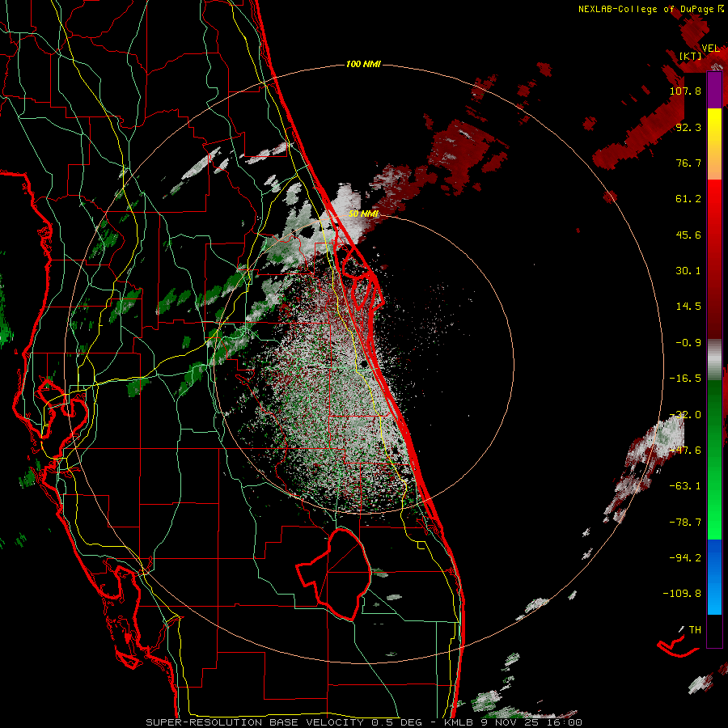The width and height of the screenshot is (728, 728).
Task: Select the 107.8 legend value
Action: coord(685,91)
